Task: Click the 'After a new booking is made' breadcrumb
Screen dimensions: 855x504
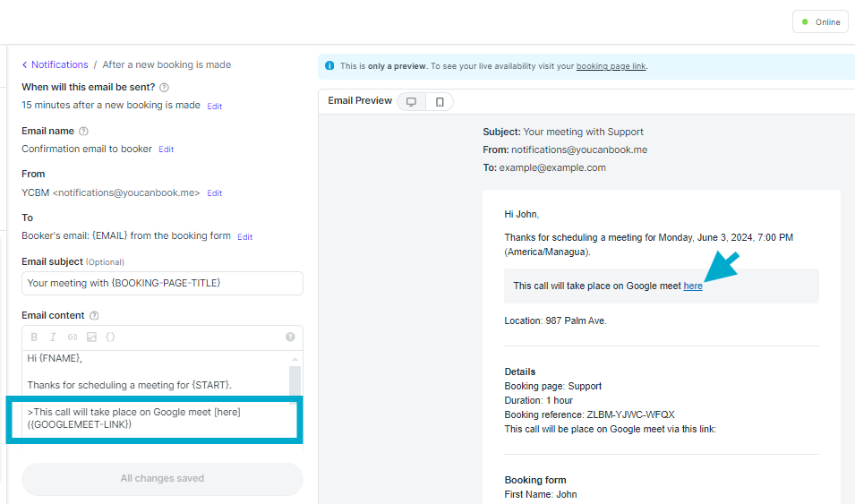Action: [167, 64]
